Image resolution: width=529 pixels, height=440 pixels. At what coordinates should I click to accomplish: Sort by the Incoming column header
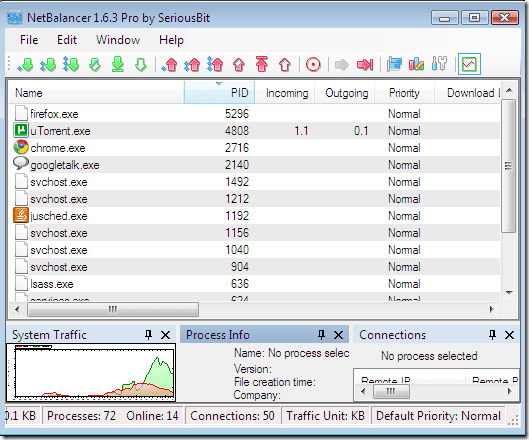click(x=285, y=93)
